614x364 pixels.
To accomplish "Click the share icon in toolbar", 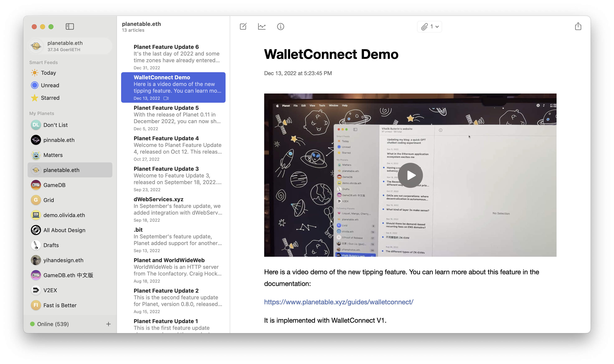I will coord(578,26).
